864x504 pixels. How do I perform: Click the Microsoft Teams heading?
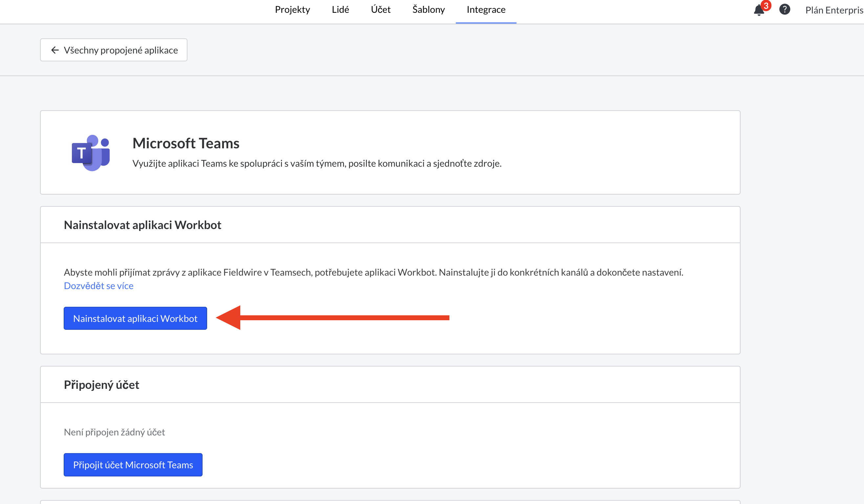pos(186,143)
